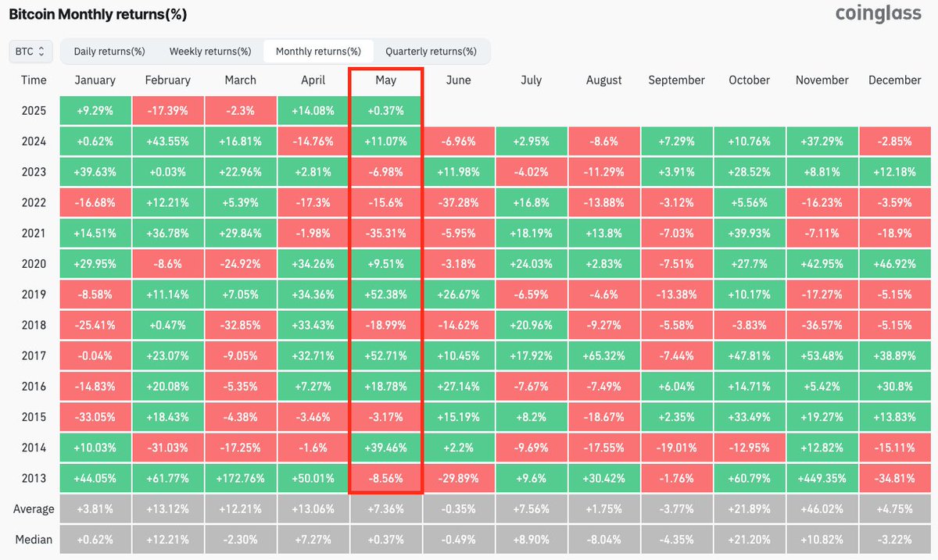938x560 pixels.
Task: Open the BTC coin selector dropdown
Action: click(31, 52)
